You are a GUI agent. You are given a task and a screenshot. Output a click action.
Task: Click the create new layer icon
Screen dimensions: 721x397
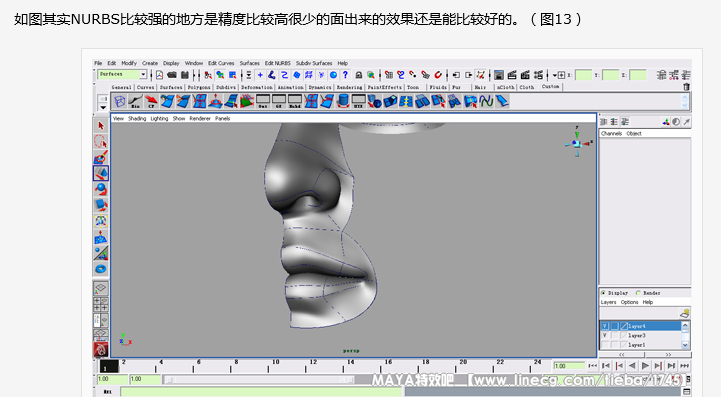[x=684, y=313]
